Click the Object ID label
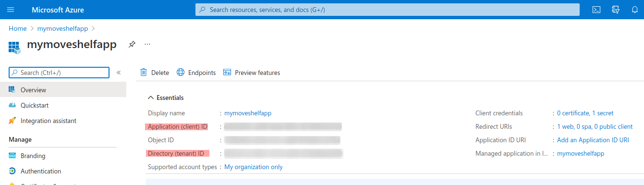 (161, 140)
